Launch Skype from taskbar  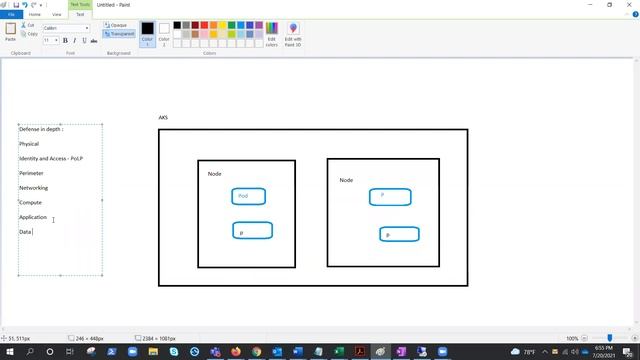[174, 351]
